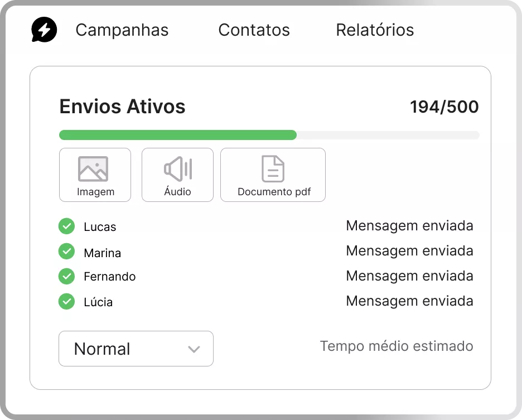Select the Imagem attachment icon

pyautogui.click(x=93, y=168)
